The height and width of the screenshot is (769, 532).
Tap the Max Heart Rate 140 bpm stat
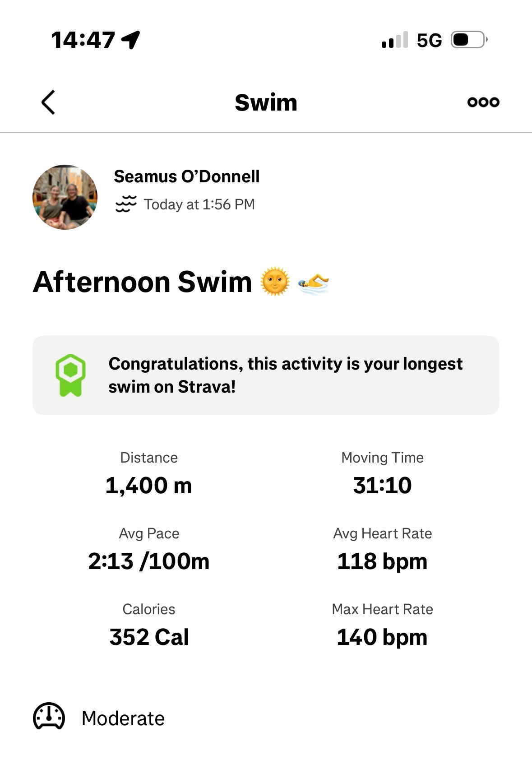[x=382, y=637]
